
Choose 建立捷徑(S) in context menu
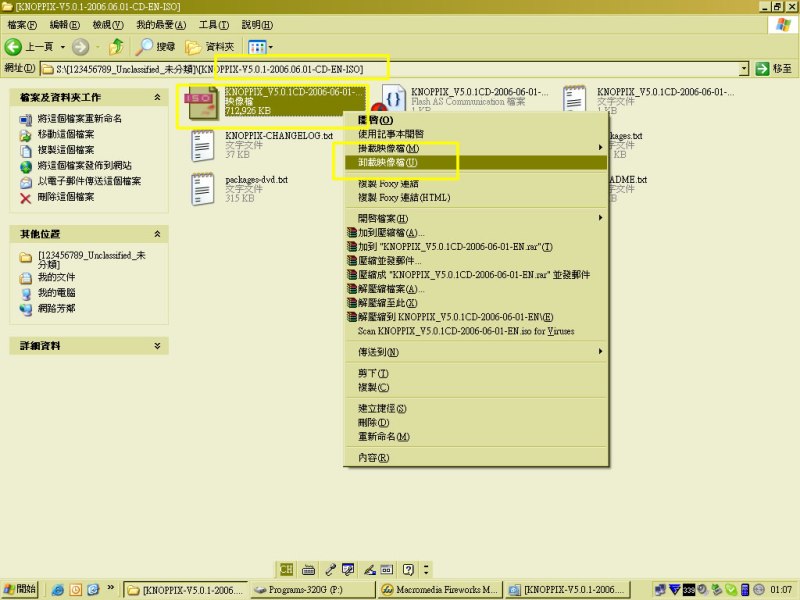coord(476,409)
